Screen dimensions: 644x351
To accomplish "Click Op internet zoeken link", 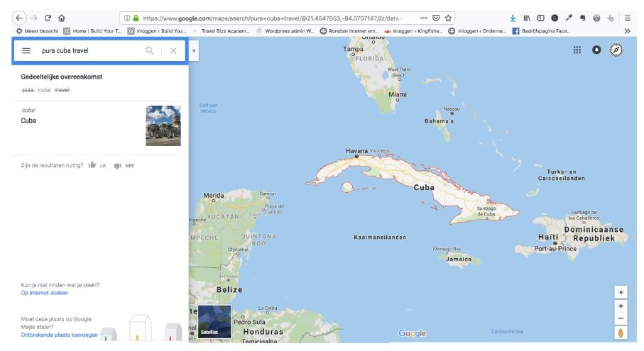I will [x=44, y=293].
